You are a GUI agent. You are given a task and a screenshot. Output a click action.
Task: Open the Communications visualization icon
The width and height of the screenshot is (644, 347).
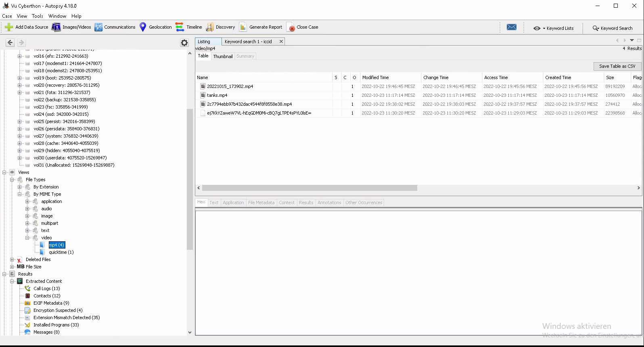pos(98,27)
